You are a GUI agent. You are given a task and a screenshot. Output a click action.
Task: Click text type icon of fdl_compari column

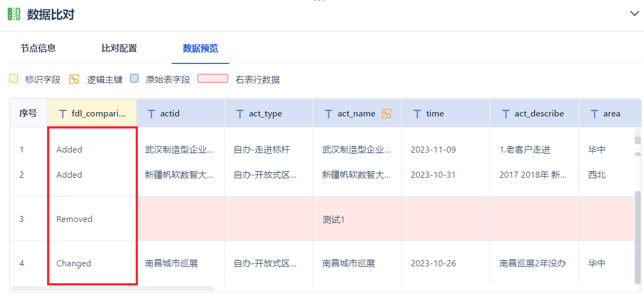[62, 114]
